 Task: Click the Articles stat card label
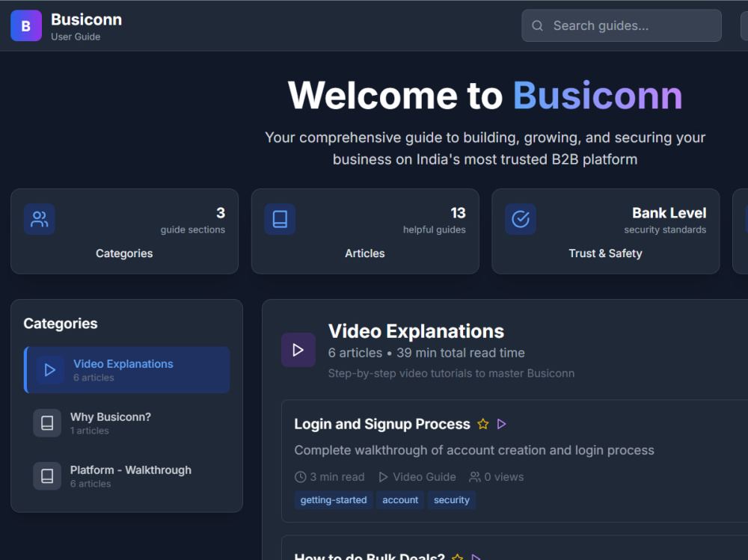pyautogui.click(x=365, y=253)
